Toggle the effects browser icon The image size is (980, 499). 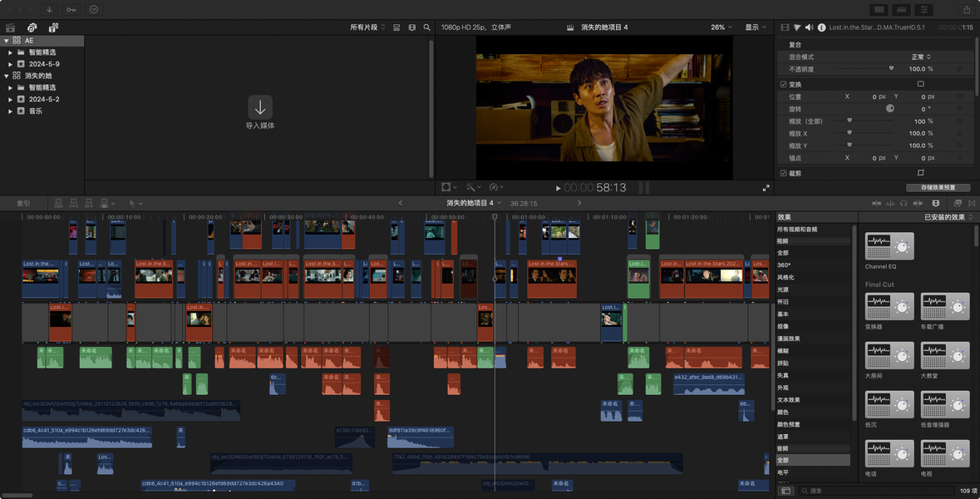(958, 203)
